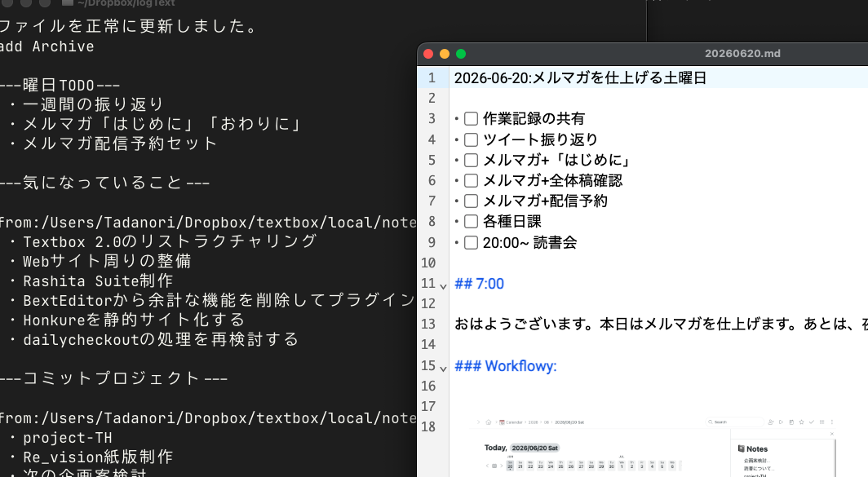Click the 2026 breadcrumb in Workflowy image
Viewport: 868px width, 477px height.
tap(533, 422)
